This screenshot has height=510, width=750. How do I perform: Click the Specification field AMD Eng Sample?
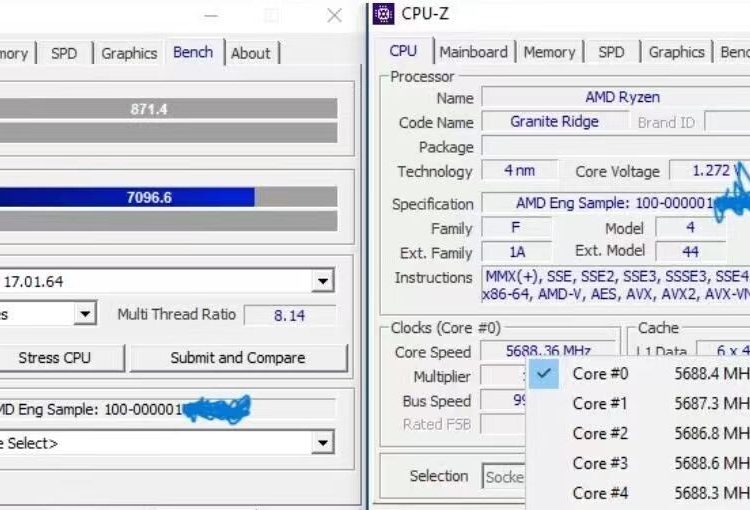click(616, 203)
